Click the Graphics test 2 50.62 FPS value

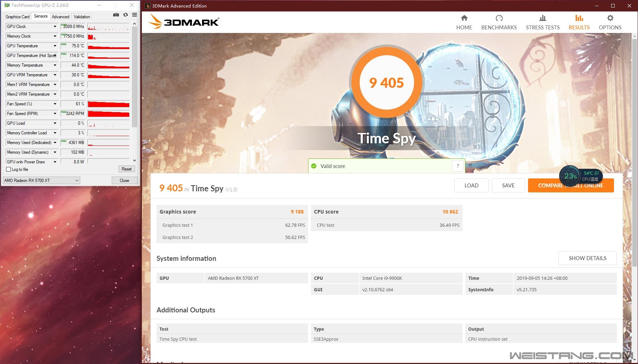[x=295, y=238]
